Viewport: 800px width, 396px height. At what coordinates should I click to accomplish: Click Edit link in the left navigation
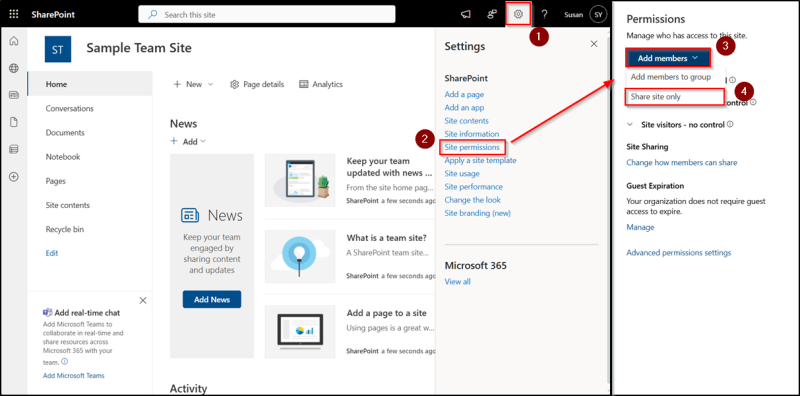click(52, 253)
